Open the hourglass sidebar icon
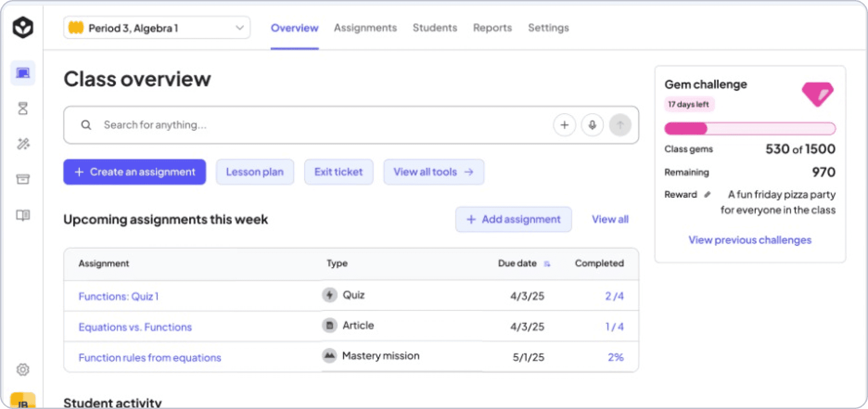 click(x=23, y=108)
